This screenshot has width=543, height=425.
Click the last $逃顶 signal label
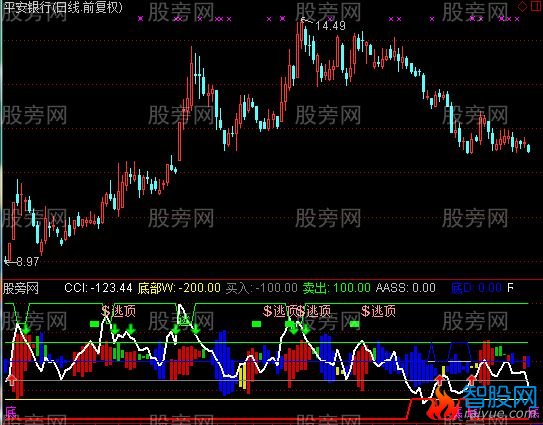tap(378, 311)
